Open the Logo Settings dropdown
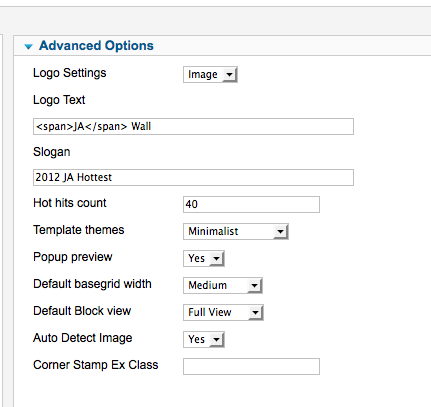The image size is (431, 407). click(x=210, y=74)
